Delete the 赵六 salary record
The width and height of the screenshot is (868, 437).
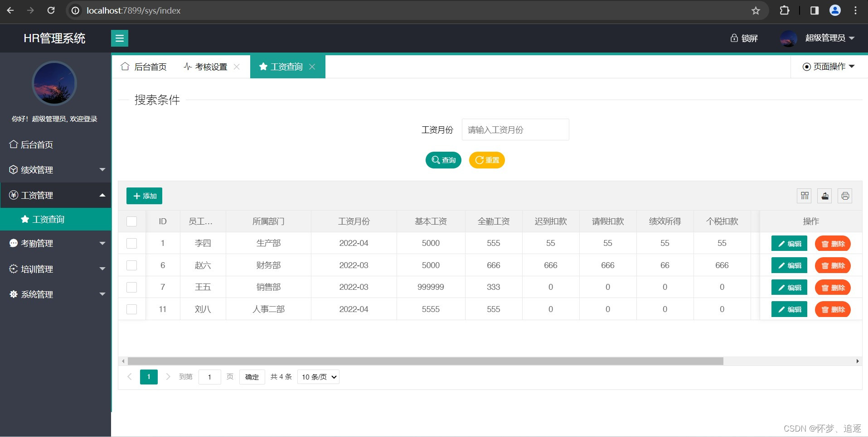pyautogui.click(x=833, y=265)
